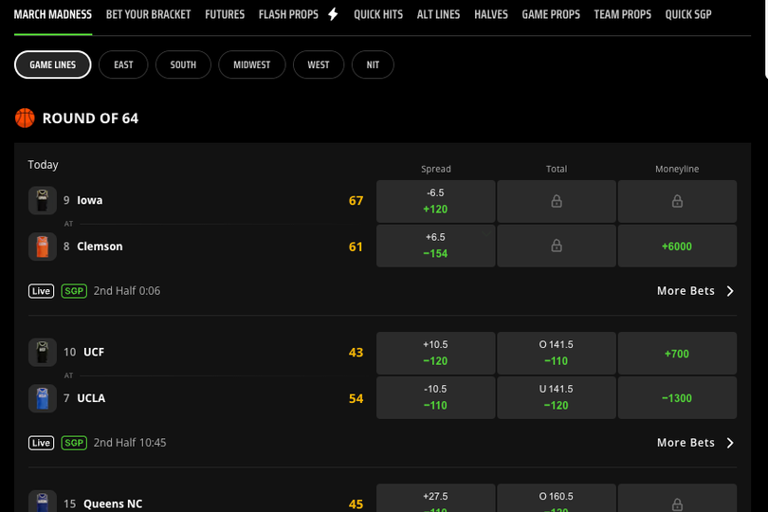Click the UCF team name

tap(94, 352)
